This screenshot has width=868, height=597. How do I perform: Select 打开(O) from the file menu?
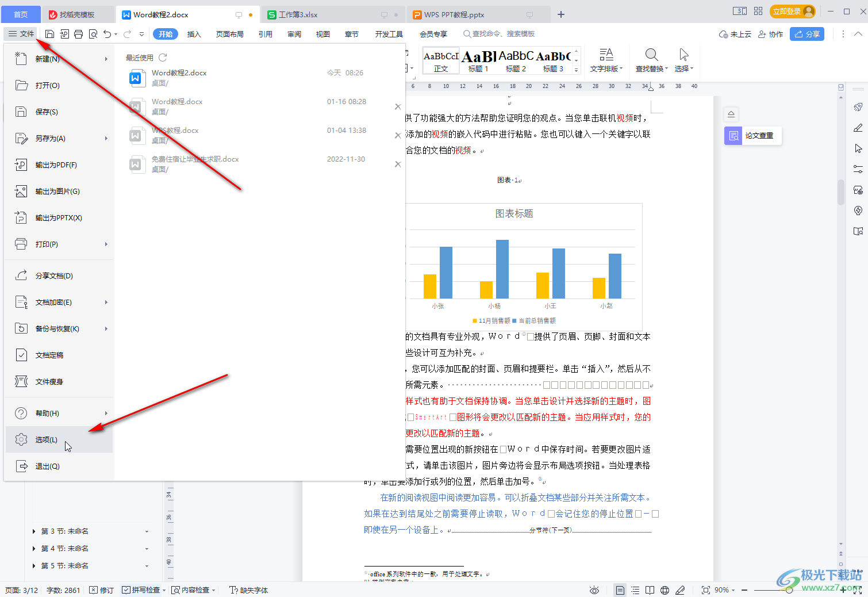[59, 85]
